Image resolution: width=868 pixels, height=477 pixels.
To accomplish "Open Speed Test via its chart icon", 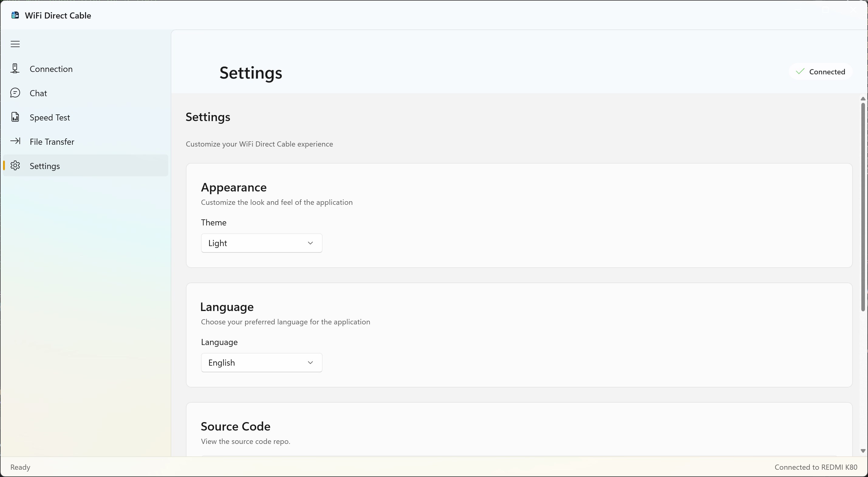I will 15,117.
